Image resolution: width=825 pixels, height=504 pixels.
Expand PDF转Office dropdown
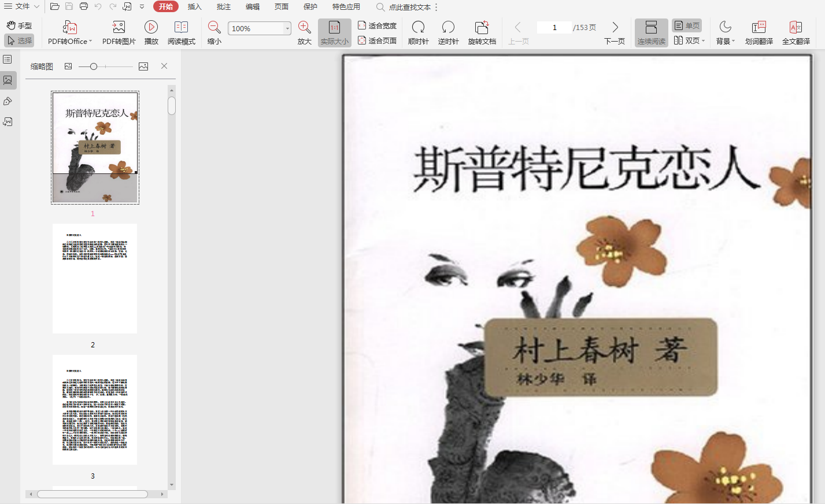pos(90,42)
